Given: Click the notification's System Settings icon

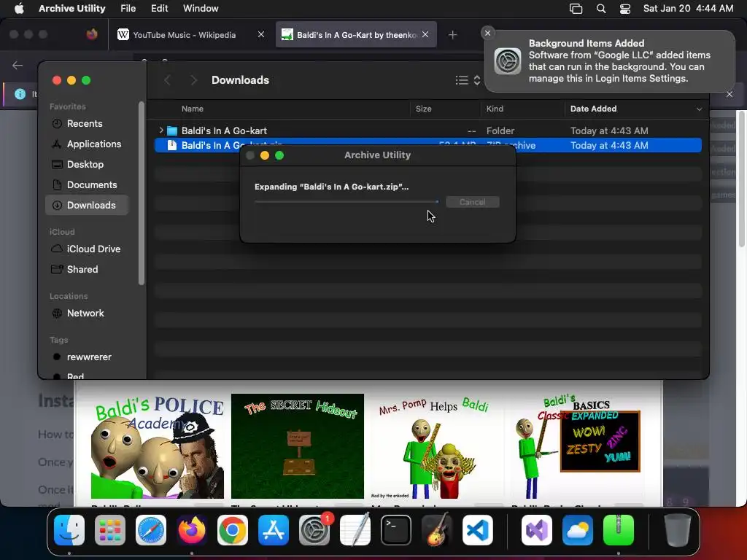Looking at the screenshot, I should pyautogui.click(x=508, y=61).
